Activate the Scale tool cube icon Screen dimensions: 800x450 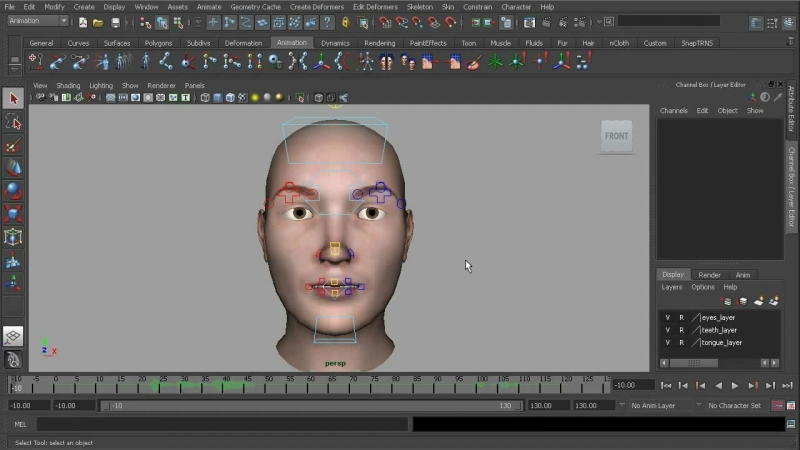(x=13, y=213)
